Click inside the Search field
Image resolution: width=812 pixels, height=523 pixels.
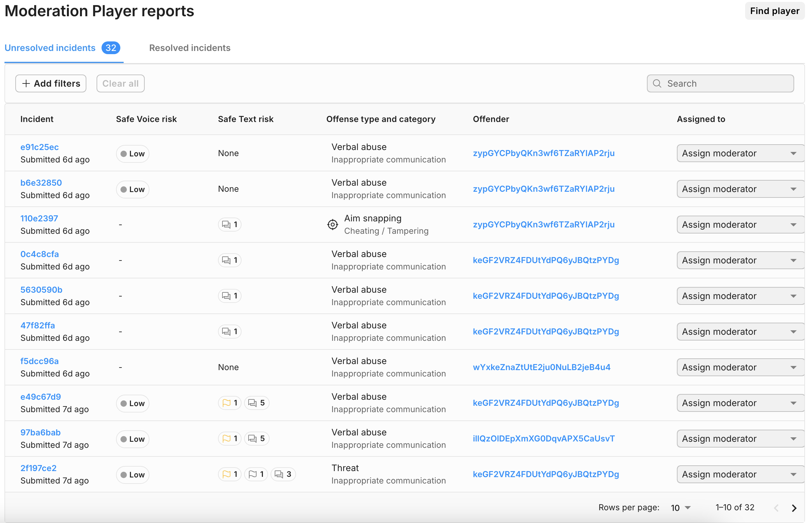tap(714, 83)
